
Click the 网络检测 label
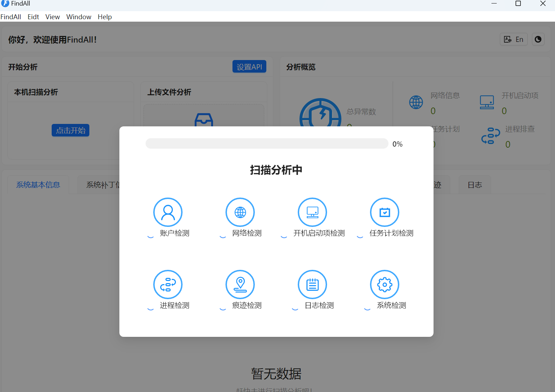[x=247, y=233]
